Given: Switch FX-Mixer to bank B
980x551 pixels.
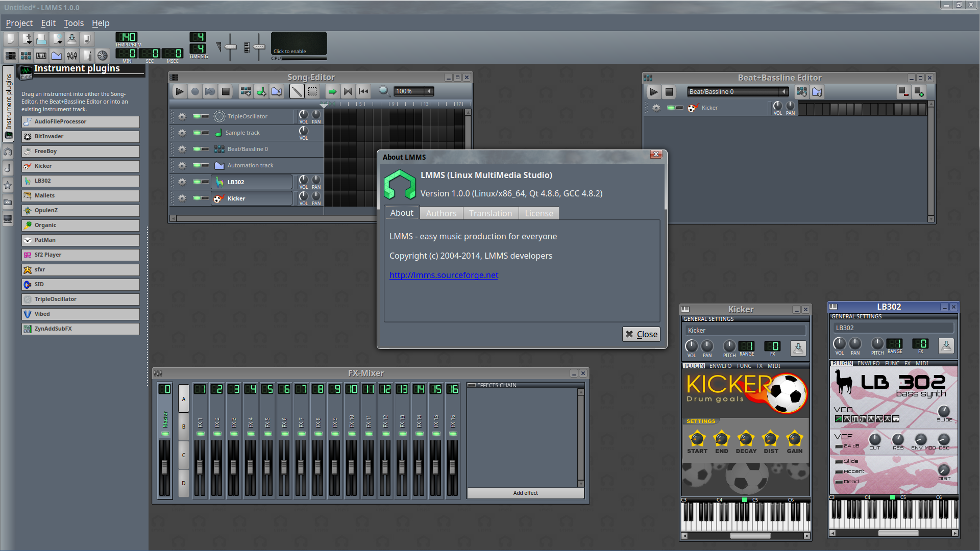Looking at the screenshot, I should click(x=184, y=427).
